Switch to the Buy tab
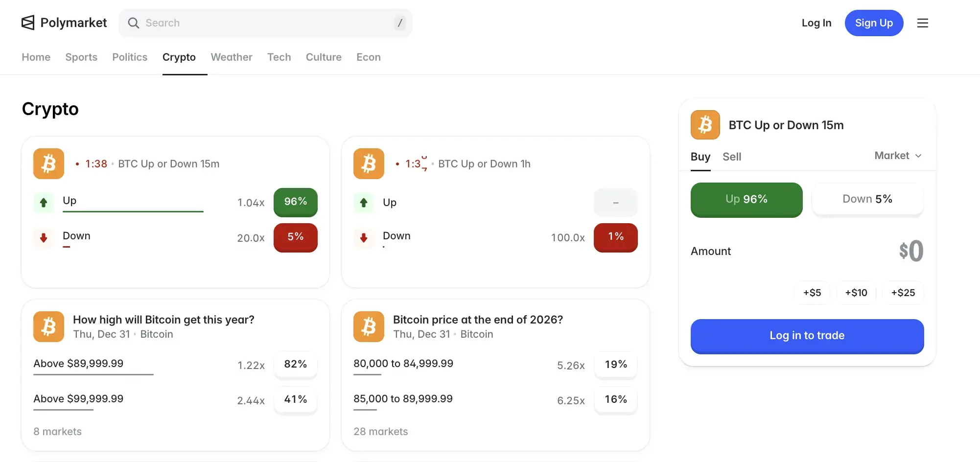The height and width of the screenshot is (462, 980). click(x=700, y=157)
